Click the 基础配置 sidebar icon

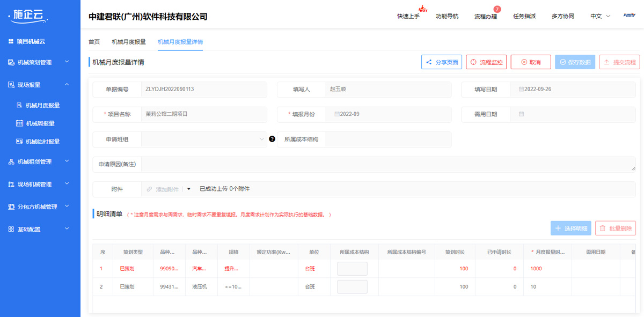click(x=11, y=229)
